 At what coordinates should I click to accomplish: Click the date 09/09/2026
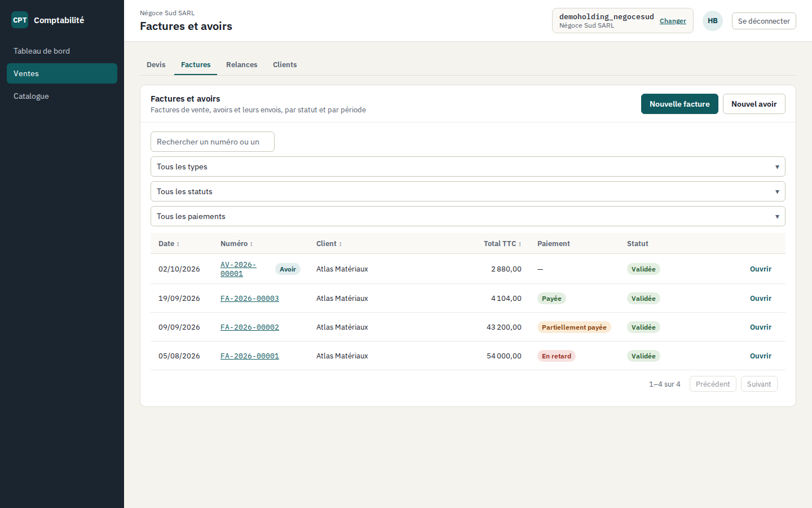pos(179,327)
